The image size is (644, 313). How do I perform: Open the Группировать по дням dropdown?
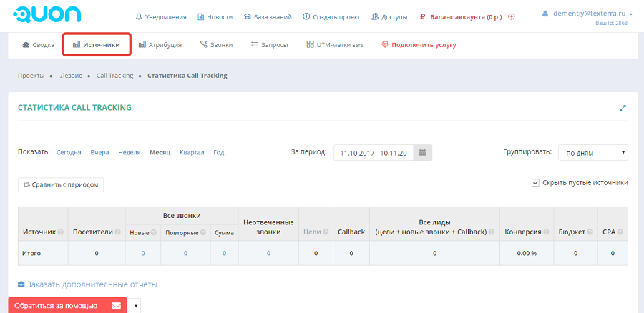coord(592,153)
